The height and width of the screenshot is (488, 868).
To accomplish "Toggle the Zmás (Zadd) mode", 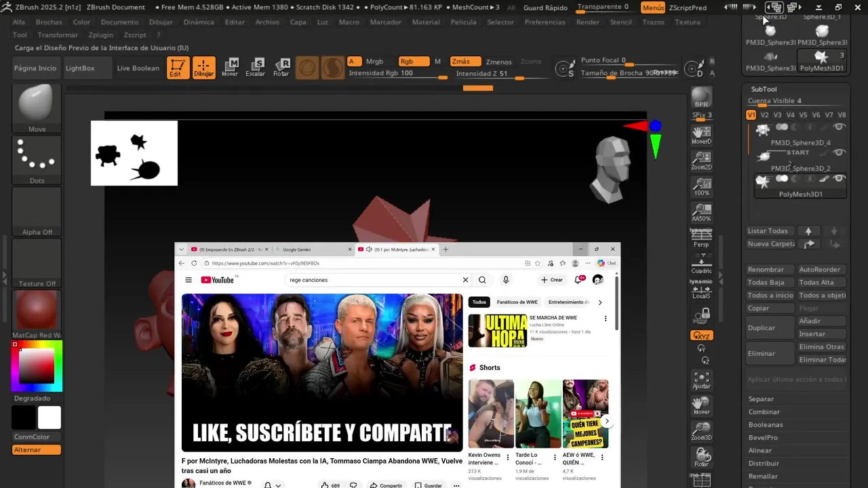I will [466, 62].
